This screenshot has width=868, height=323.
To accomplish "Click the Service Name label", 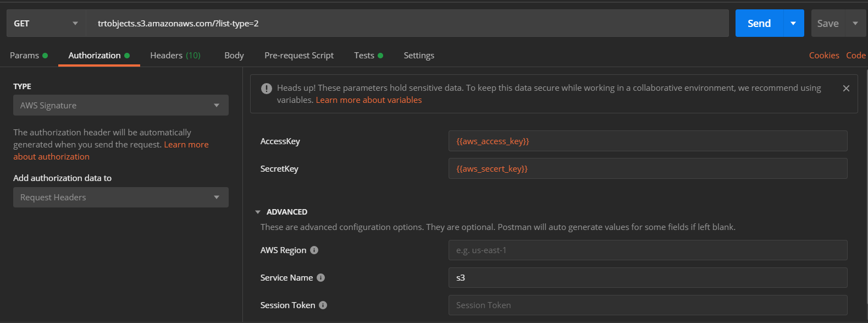I will [x=286, y=277].
